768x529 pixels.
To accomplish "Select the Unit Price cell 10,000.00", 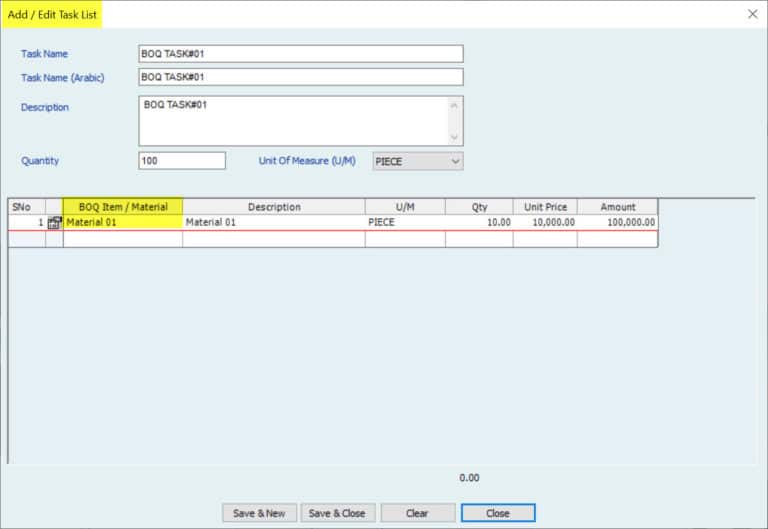I will click(x=545, y=223).
